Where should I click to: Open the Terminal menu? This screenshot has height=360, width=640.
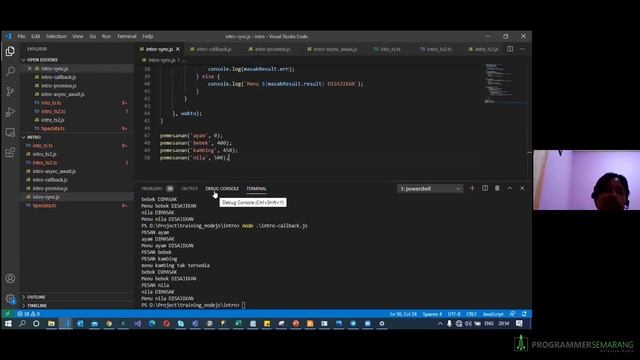[x=127, y=36]
